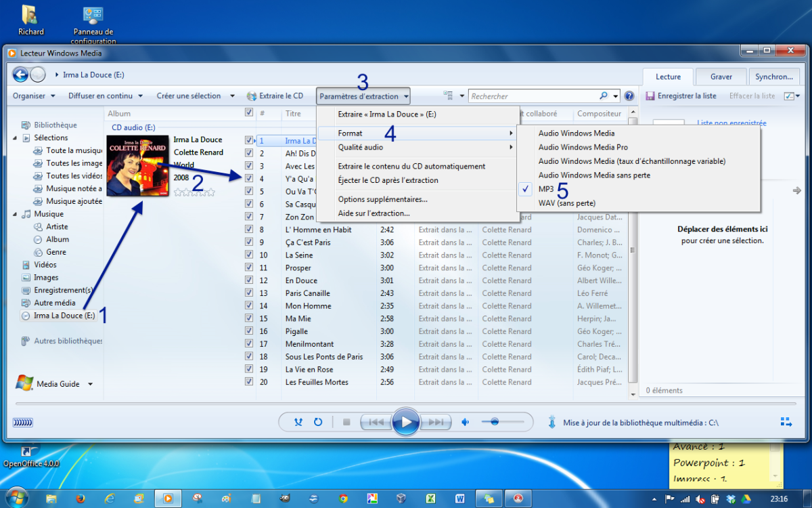Choose Audio Windows Media Pro format
812x508 pixels.
(x=639, y=147)
